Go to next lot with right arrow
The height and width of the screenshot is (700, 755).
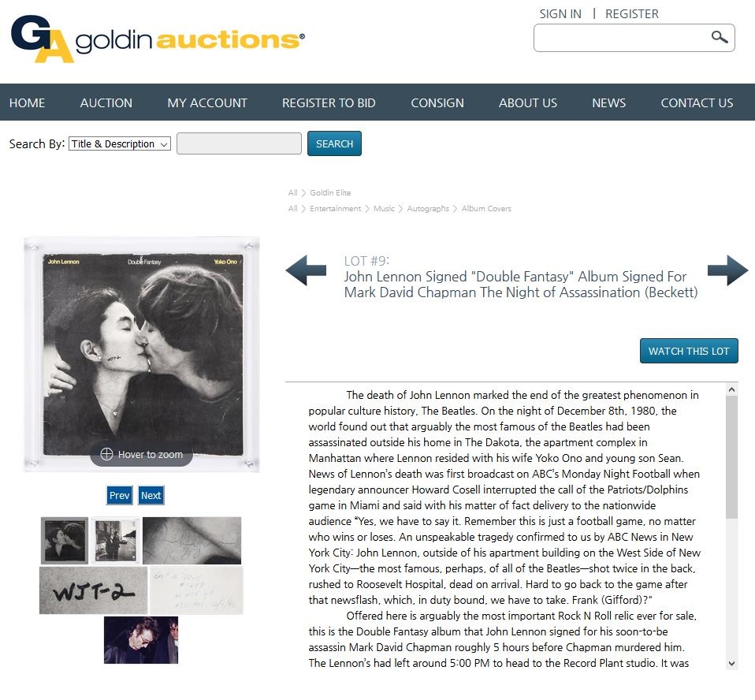coord(727,270)
